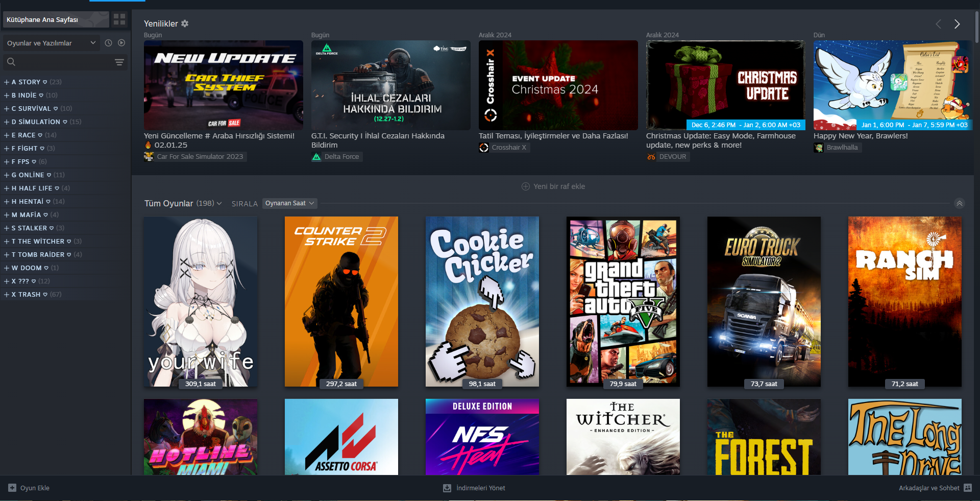Screen dimensions: 980x501
Task: Expand the H HENTAI collection
Action: [x=7, y=201]
